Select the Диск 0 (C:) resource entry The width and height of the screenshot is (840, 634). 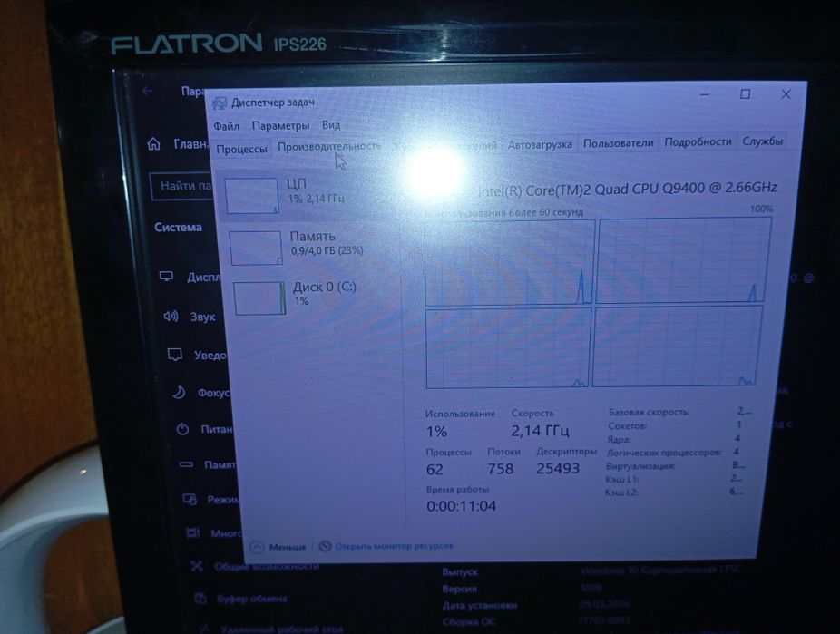click(x=313, y=297)
